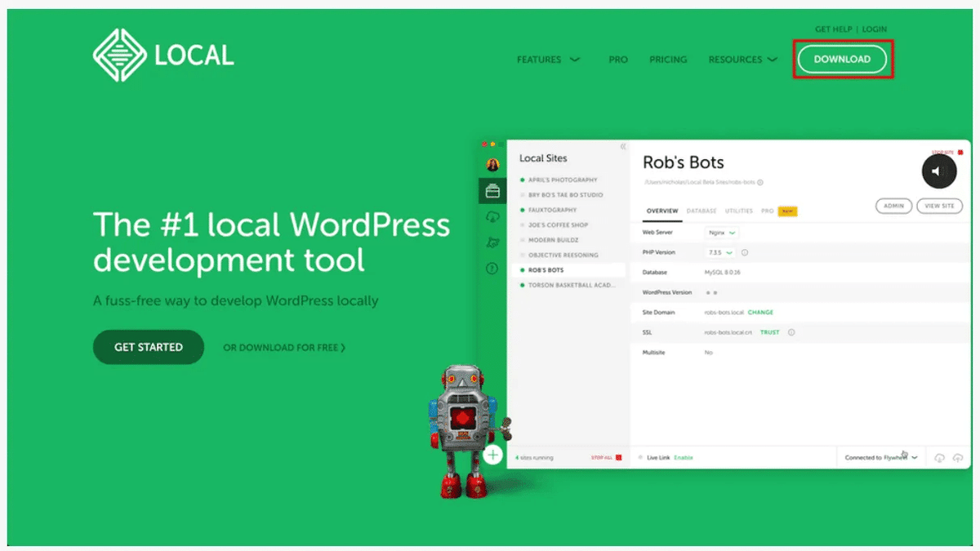Switch to the Pro tab with New badge
This screenshot has height=551, width=980.
coord(779,211)
